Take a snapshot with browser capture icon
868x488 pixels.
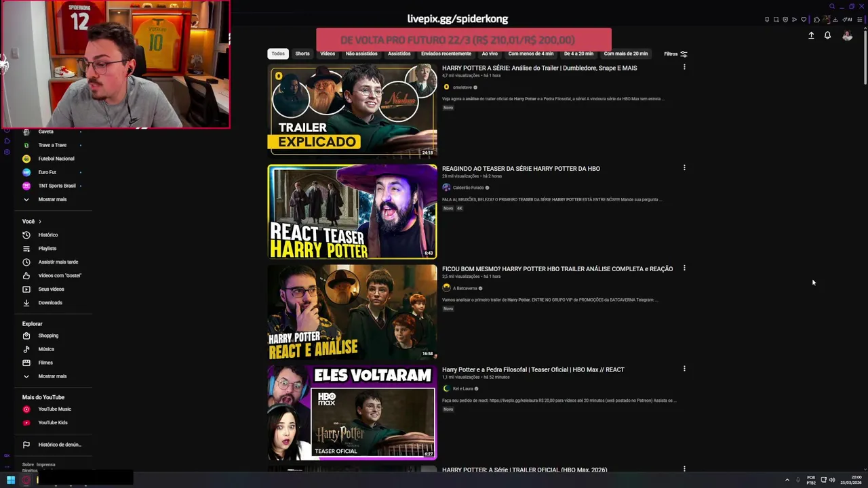click(x=776, y=20)
